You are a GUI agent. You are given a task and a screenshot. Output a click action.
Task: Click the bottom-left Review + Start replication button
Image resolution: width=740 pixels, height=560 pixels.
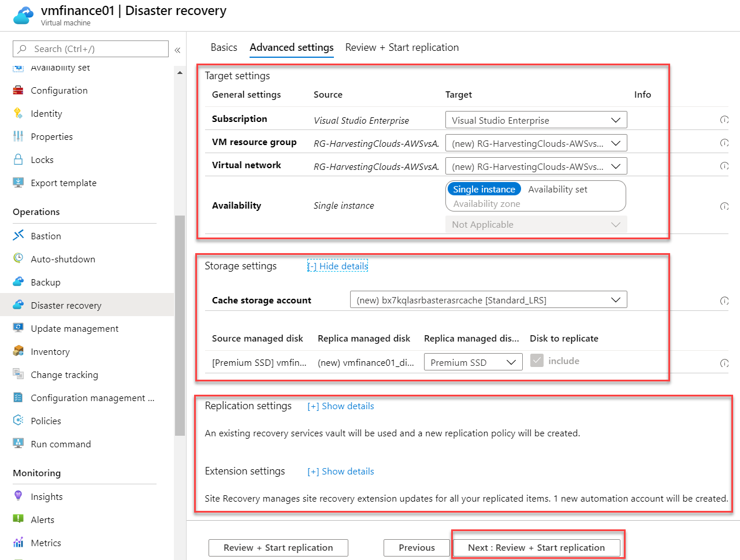click(278, 547)
